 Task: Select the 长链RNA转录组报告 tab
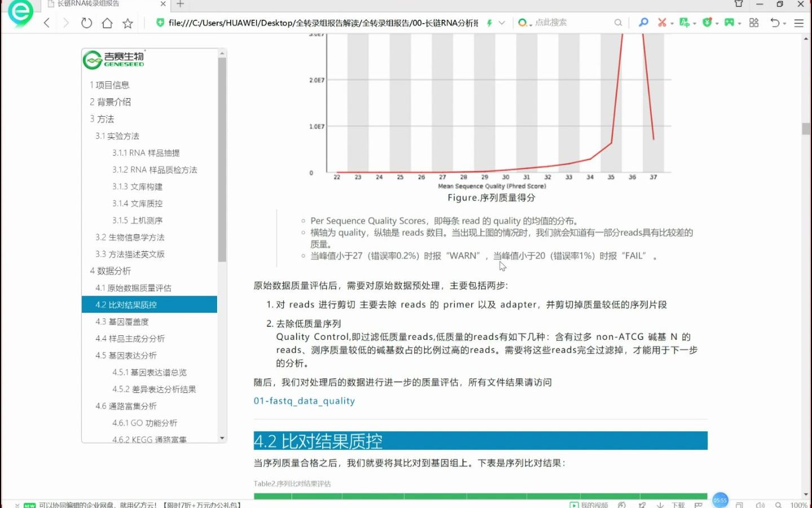(x=87, y=4)
